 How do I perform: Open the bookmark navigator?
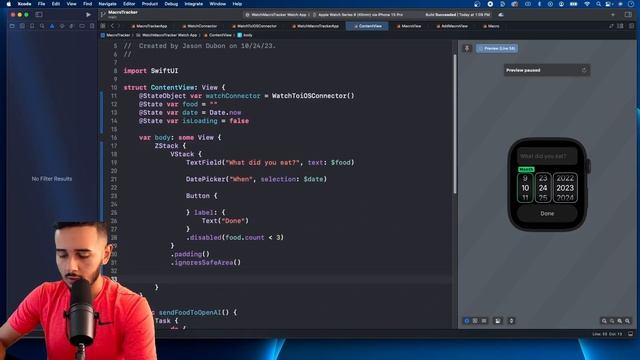[x=32, y=26]
